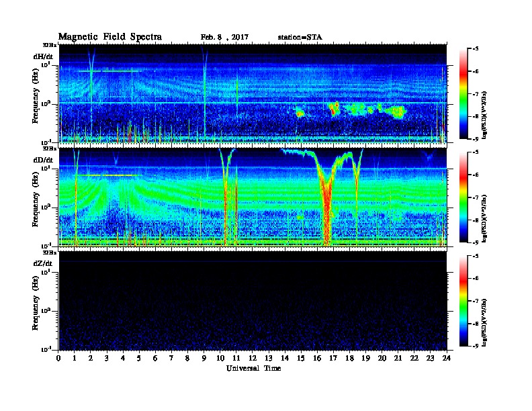Click the hour '9' tick label on time axis
Viewport: 532px width, 411px height.
coord(204,358)
